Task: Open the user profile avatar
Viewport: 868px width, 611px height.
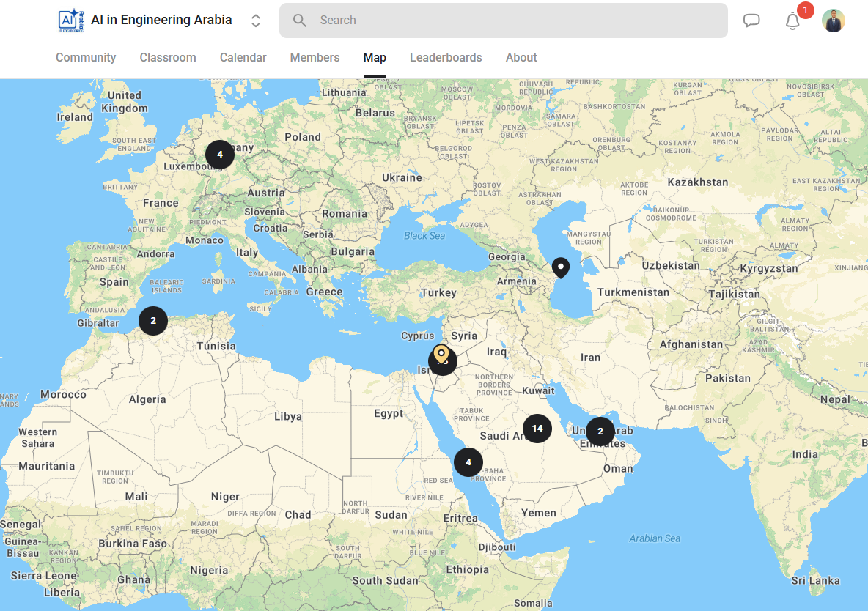Action: 834,21
